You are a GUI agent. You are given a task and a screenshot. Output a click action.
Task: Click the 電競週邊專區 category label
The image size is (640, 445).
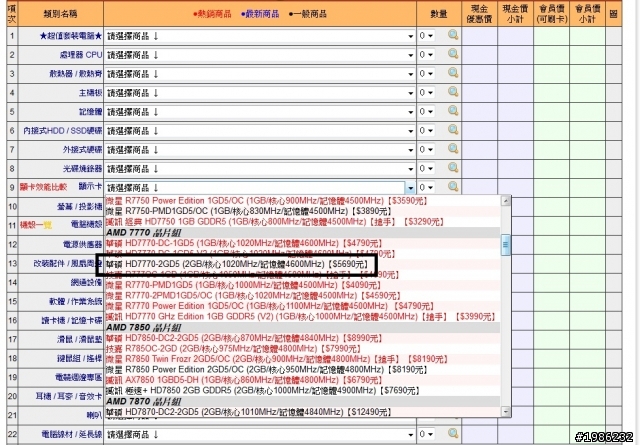click(x=79, y=377)
